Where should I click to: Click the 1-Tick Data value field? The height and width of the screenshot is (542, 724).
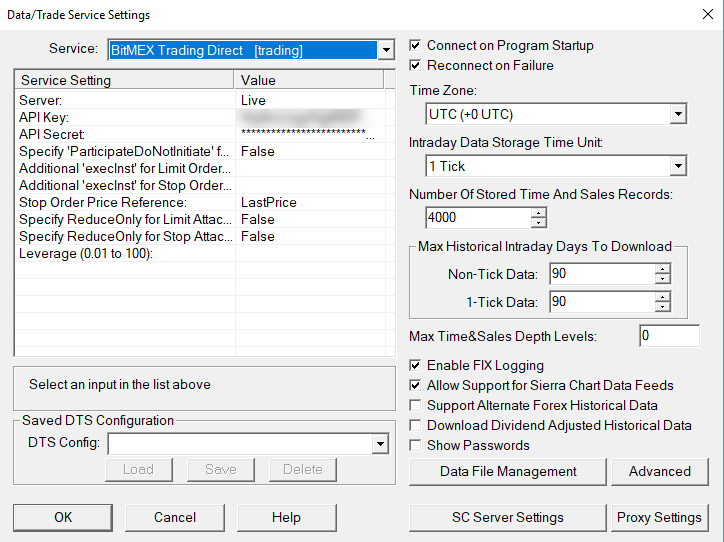coord(602,301)
